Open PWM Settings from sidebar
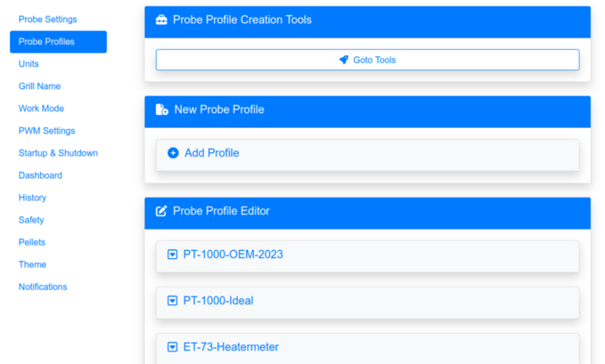605x364 pixels. [46, 131]
